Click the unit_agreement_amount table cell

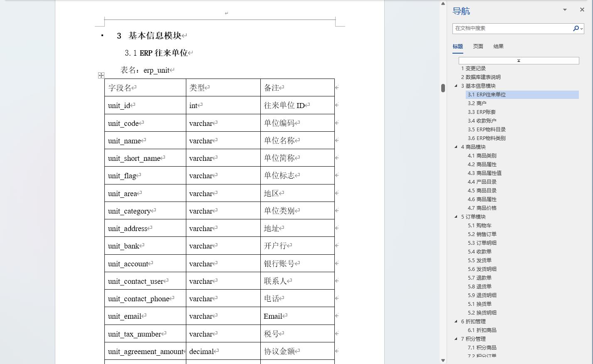pos(145,351)
